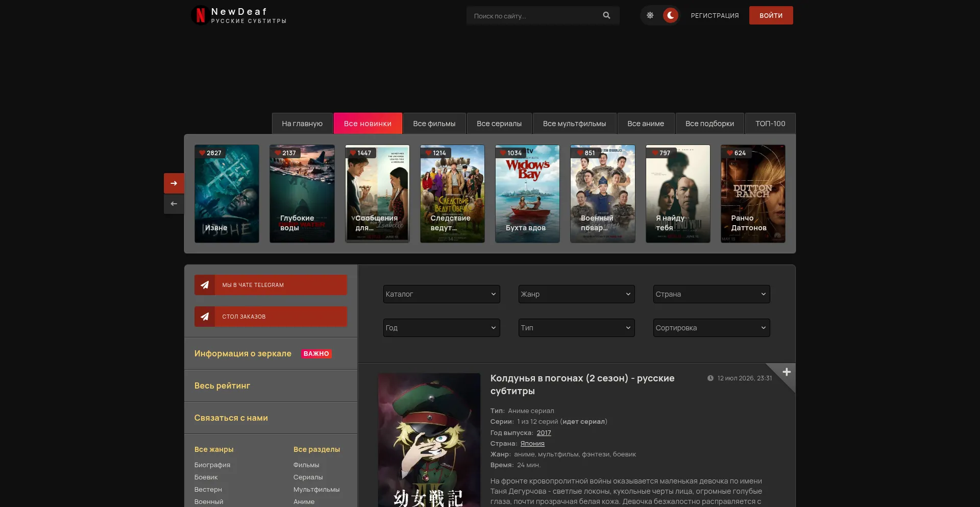
Task: Open the Весь рейтинг link
Action: [x=222, y=385]
